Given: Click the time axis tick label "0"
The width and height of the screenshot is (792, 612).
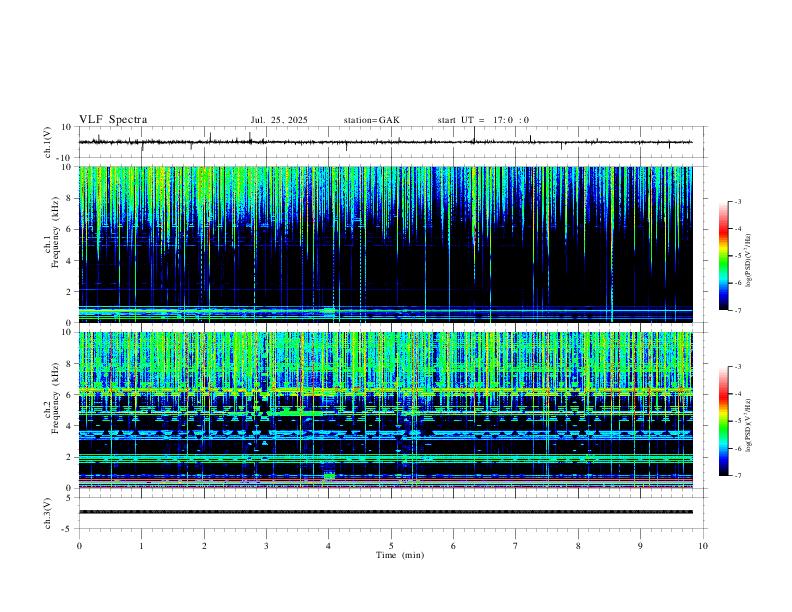Looking at the screenshot, I should [x=79, y=546].
